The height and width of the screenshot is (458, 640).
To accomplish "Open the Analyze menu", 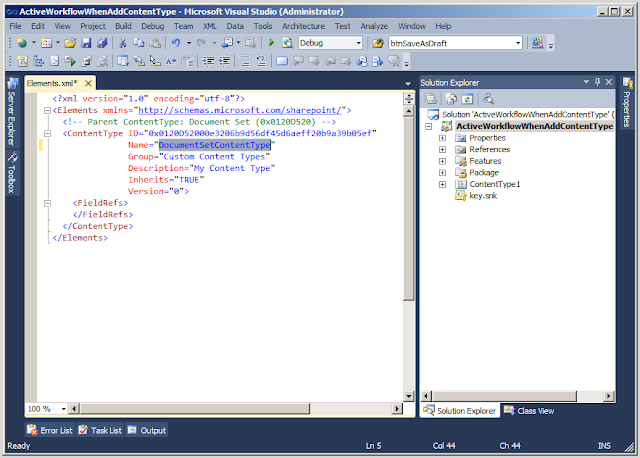I will 374,26.
